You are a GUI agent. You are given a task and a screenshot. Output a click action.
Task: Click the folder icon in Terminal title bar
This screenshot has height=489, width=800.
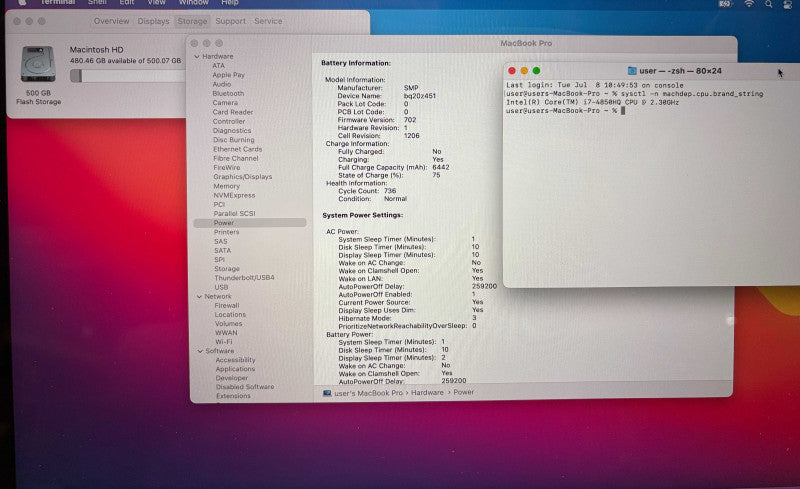632,71
